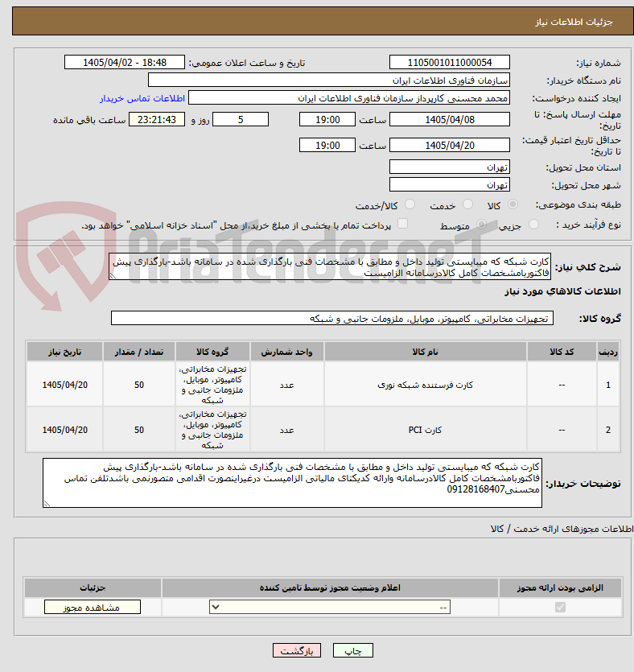Click the delivery province تهران field
634x672 pixels.
tap(450, 167)
